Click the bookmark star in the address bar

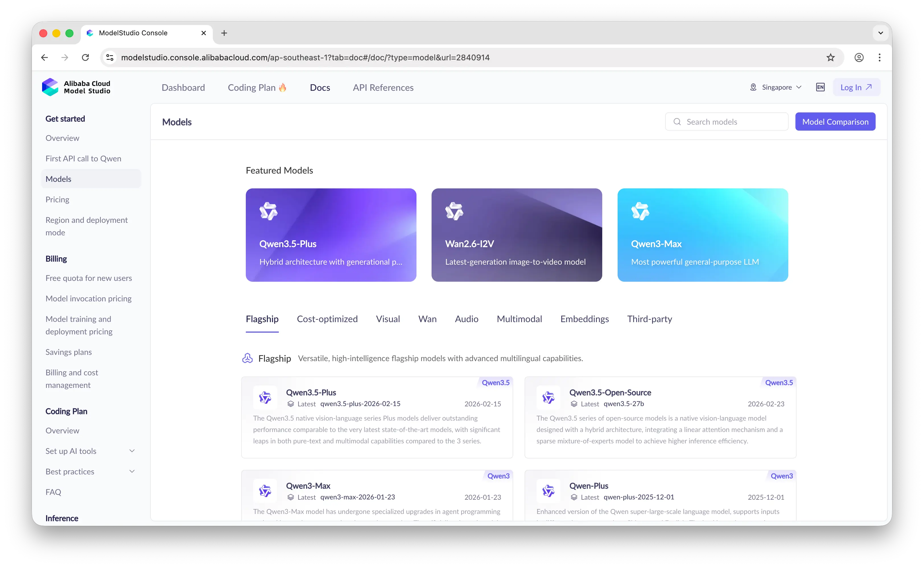tap(830, 57)
